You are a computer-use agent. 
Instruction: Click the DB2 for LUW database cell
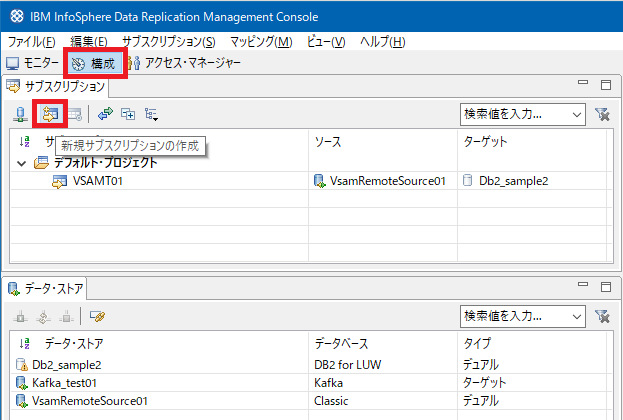tap(348, 365)
